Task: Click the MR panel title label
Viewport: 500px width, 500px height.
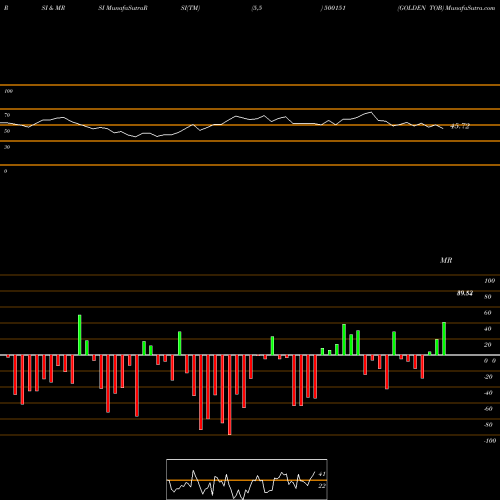Action: (446, 260)
